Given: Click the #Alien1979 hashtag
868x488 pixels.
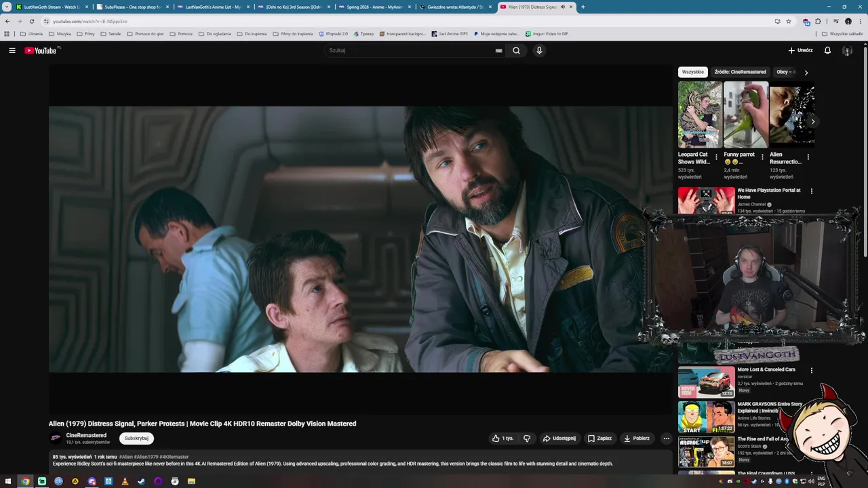Looking at the screenshot, I should pyautogui.click(x=146, y=457).
